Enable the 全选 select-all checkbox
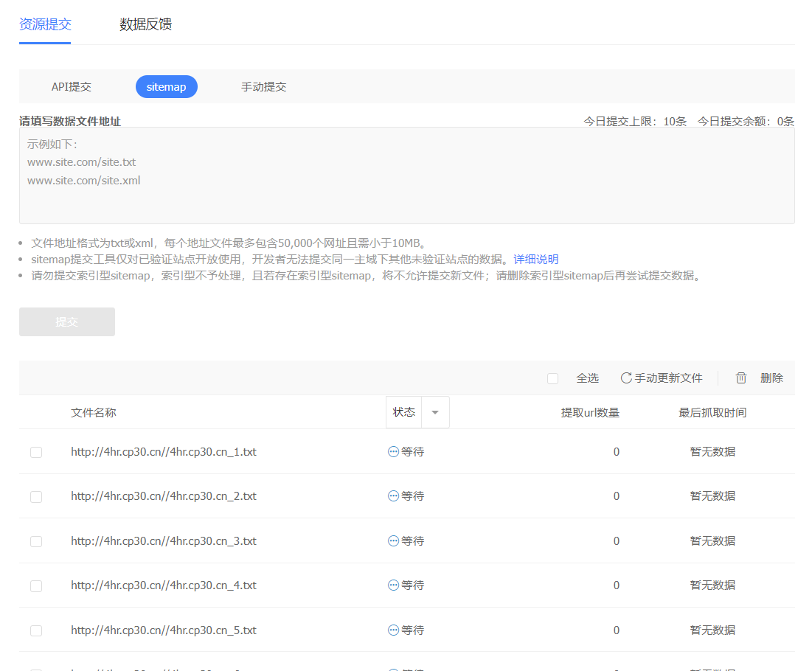This screenshot has width=812, height=671. point(552,378)
